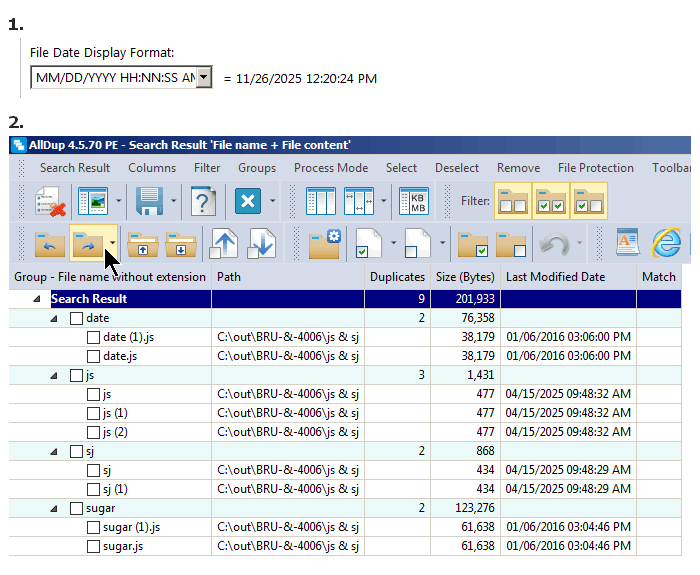Tick the sugar group checkbox

tap(77, 508)
